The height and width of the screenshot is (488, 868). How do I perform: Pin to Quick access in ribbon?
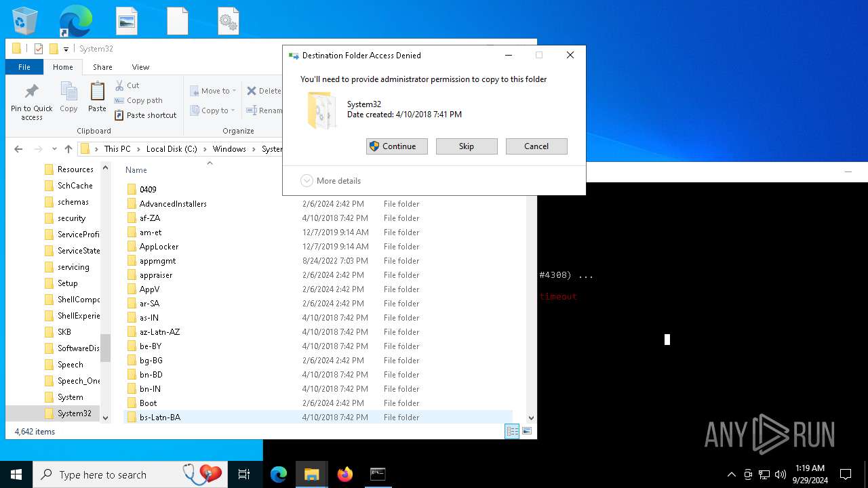[x=32, y=102]
